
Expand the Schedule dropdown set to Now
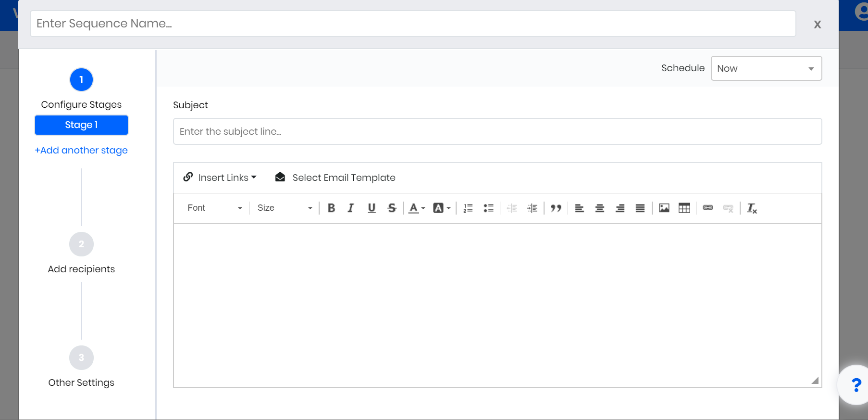point(766,68)
